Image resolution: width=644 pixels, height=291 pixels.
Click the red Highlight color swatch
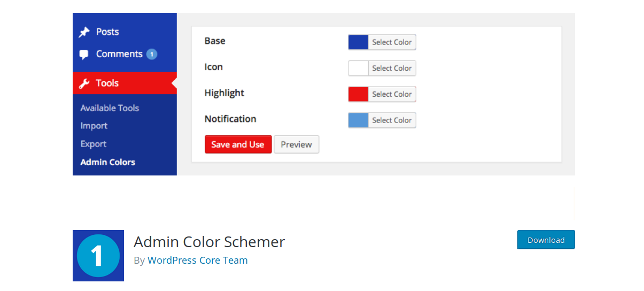pos(359,94)
